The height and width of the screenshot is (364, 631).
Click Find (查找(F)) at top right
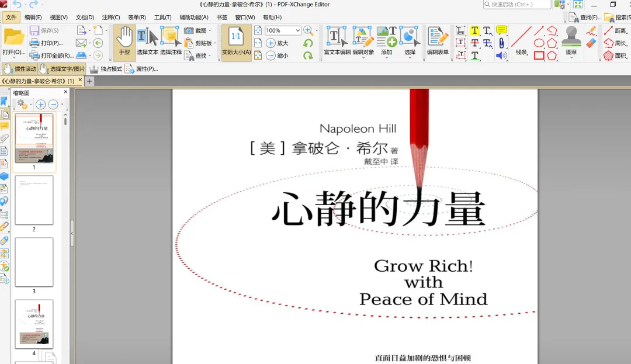pos(585,18)
